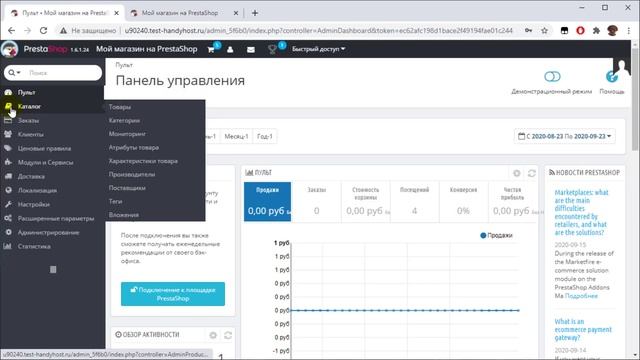Click the Поиск search field

click(63, 73)
